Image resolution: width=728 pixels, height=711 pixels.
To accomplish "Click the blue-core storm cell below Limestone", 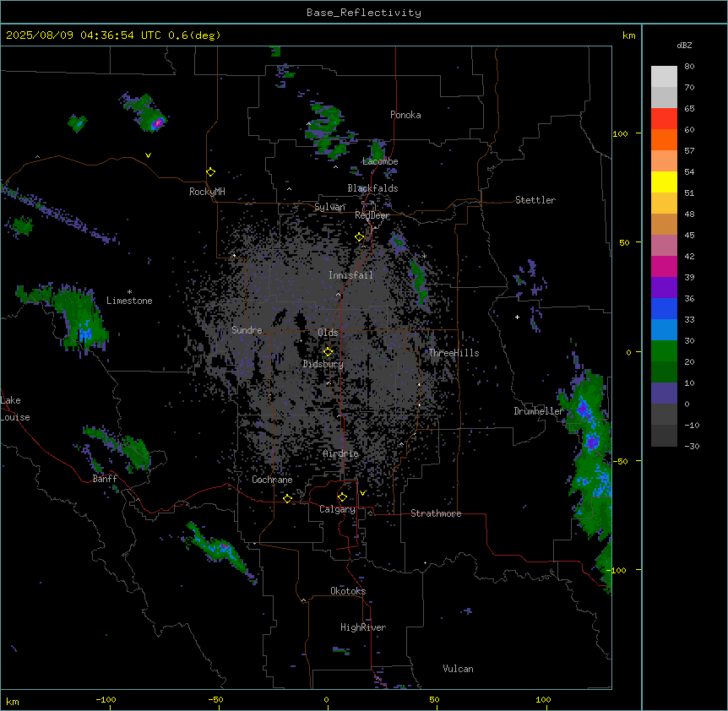I will 85,334.
